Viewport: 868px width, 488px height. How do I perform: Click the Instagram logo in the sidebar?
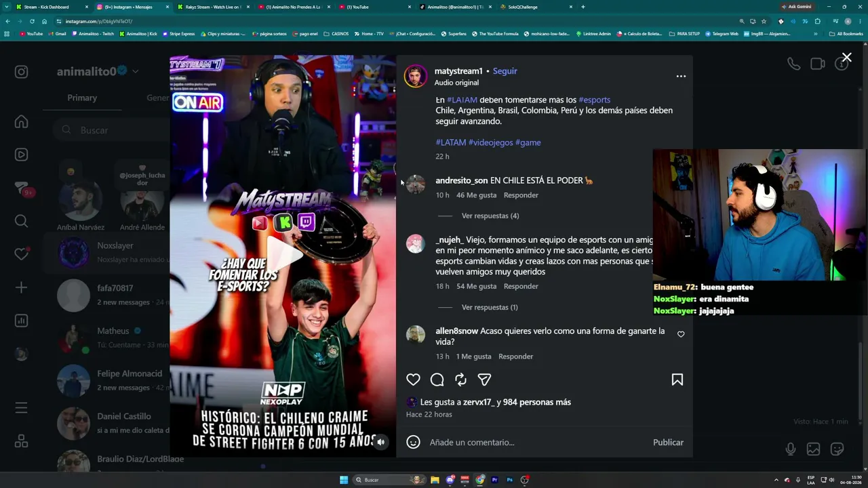pos(22,72)
